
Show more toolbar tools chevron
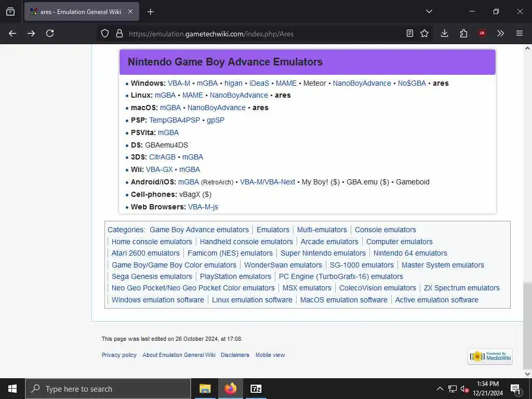click(500, 33)
